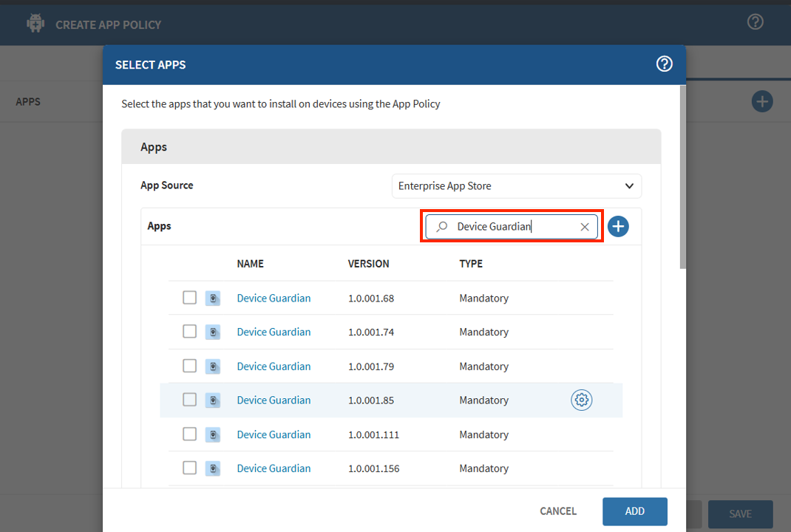Click app icon for Device Guardian 1.0.001.79

coord(213,366)
